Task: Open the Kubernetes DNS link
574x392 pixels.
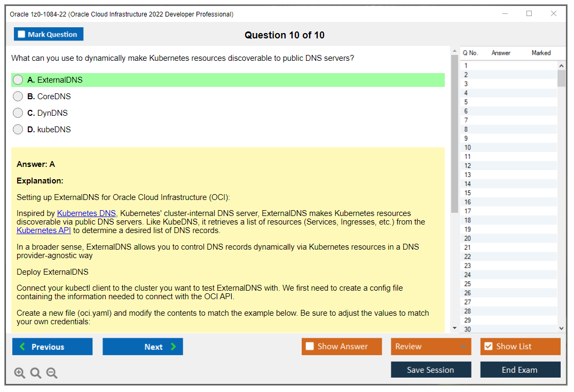Action: click(86, 213)
